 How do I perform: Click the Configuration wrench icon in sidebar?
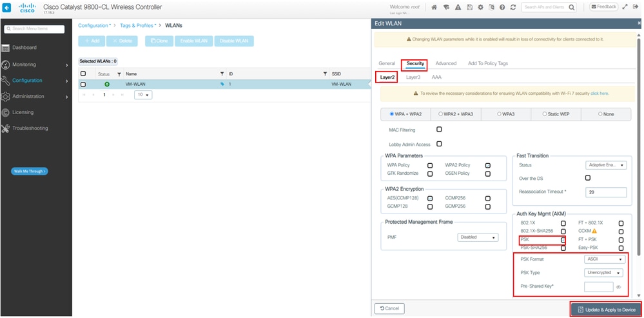pos(5,81)
